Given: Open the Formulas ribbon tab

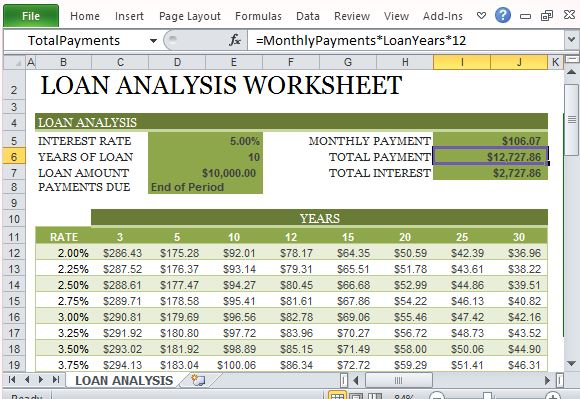Looking at the screenshot, I should pos(258,16).
